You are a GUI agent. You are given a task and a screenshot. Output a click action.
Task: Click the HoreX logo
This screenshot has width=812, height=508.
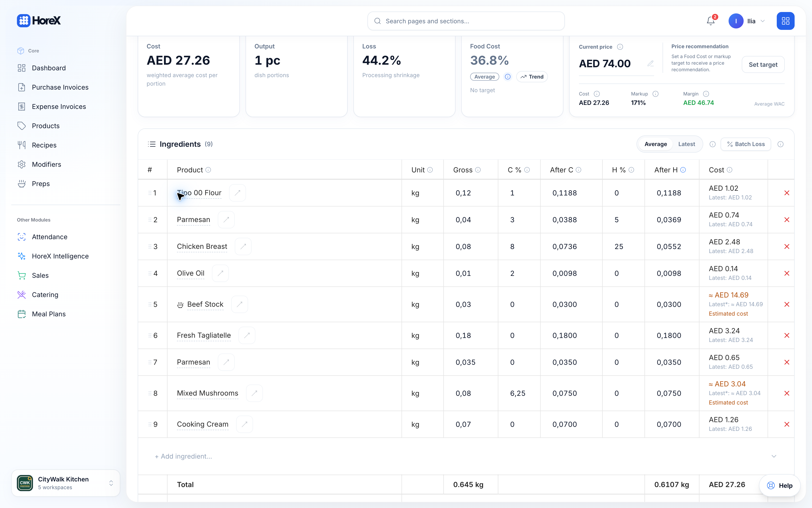pyautogui.click(x=39, y=21)
